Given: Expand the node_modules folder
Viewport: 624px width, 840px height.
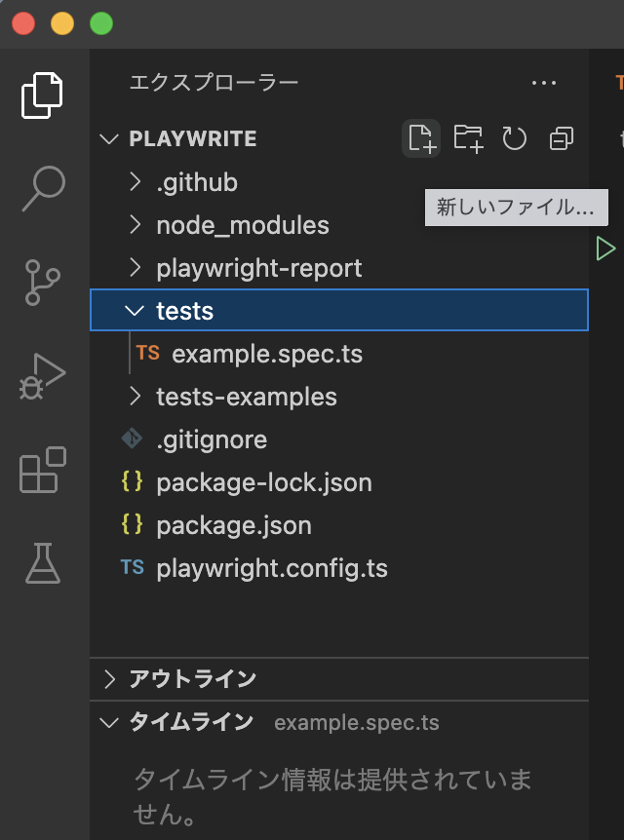Looking at the screenshot, I should (136, 225).
